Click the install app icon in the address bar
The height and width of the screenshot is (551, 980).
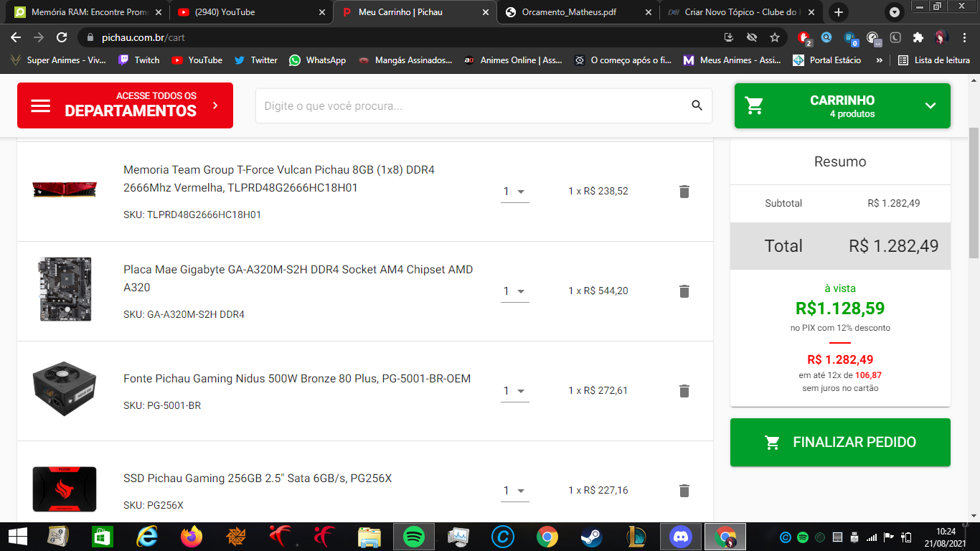(729, 37)
